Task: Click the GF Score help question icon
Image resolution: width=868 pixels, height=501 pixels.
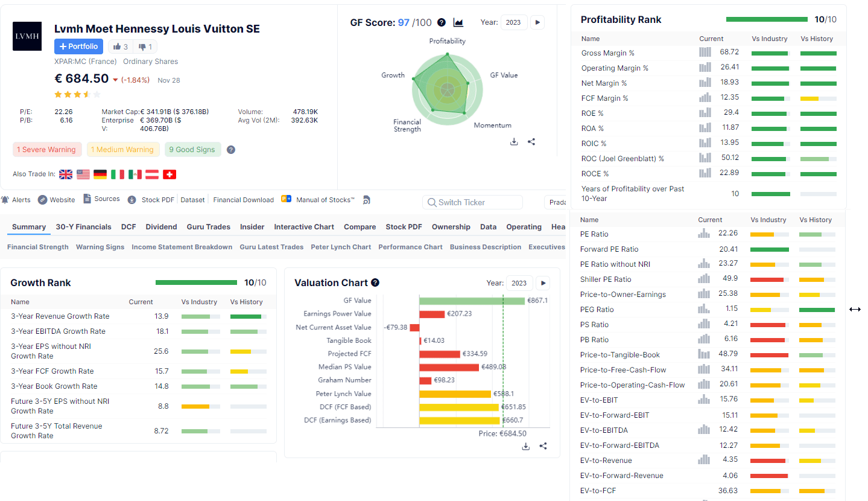Action: click(x=442, y=22)
